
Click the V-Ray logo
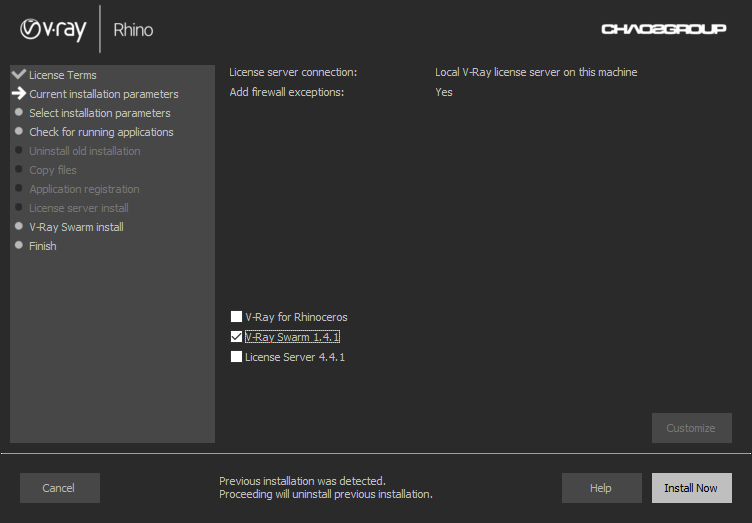(53, 29)
